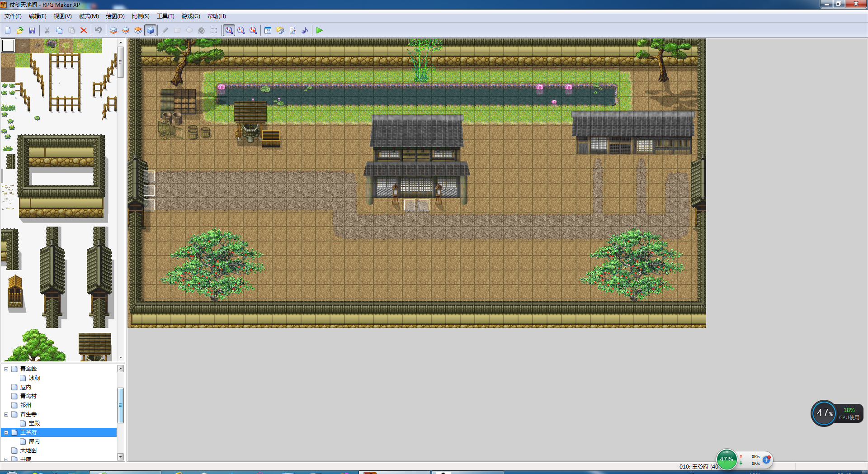This screenshot has width=868, height=474.
Task: Click the Cut scissors icon
Action: [47, 30]
